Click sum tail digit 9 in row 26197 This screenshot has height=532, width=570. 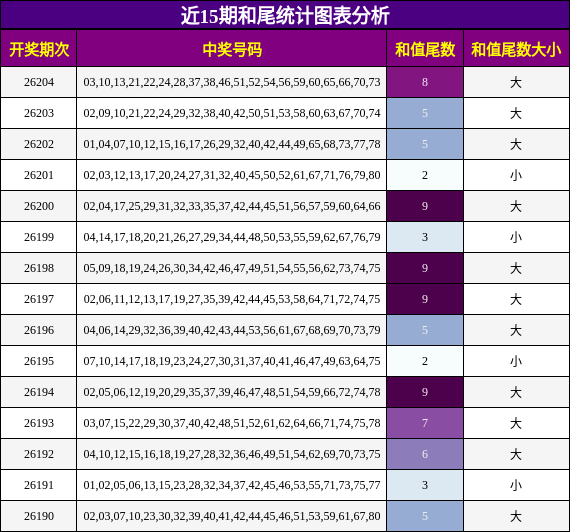425,299
